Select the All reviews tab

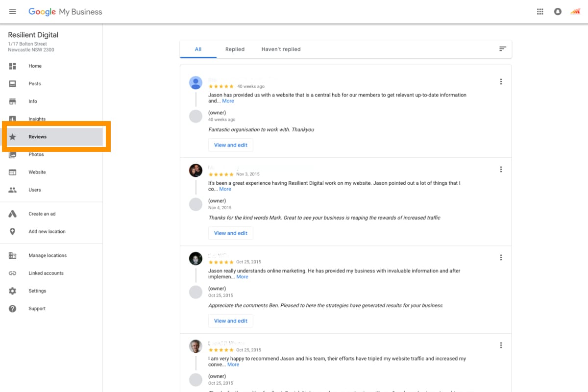198,49
